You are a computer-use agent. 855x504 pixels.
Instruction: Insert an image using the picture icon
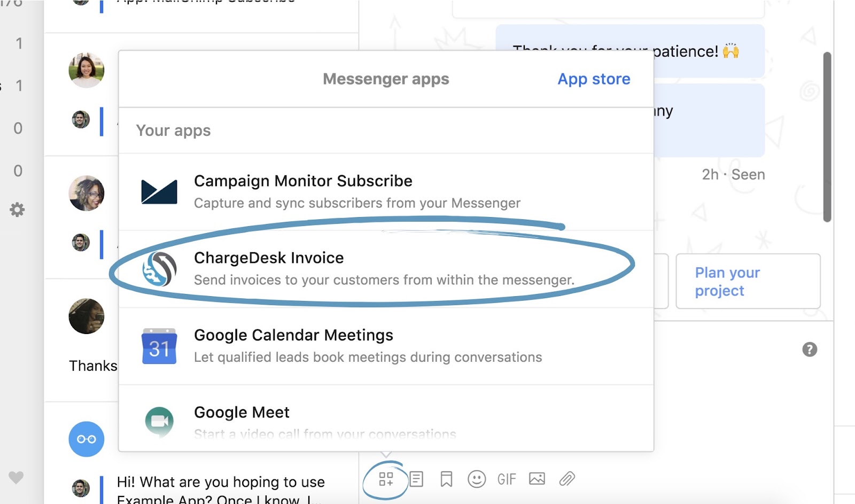click(537, 478)
